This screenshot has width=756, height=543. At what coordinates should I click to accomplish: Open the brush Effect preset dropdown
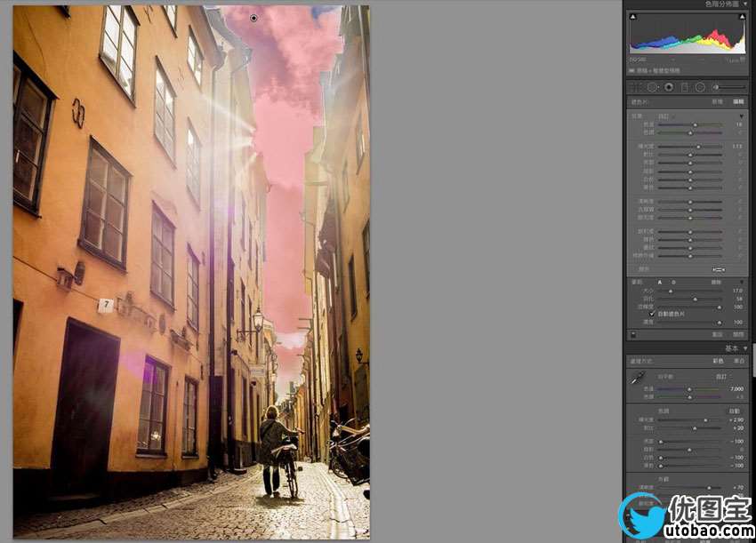pos(664,116)
